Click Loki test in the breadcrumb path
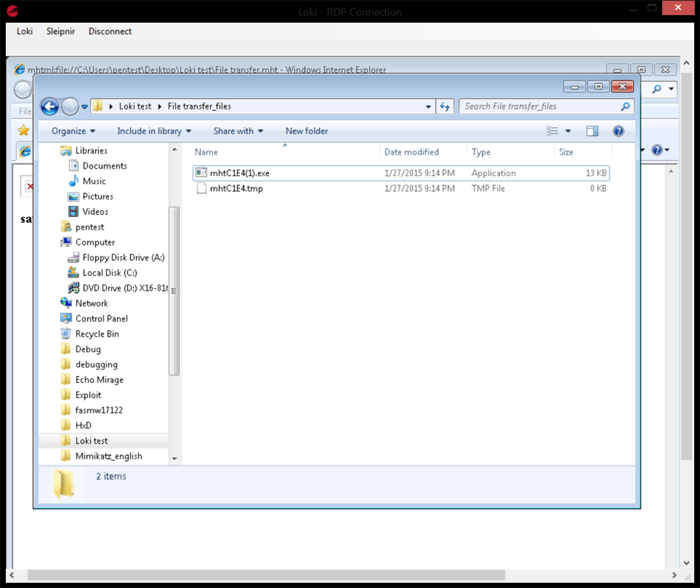This screenshot has width=700, height=588. 135,106
